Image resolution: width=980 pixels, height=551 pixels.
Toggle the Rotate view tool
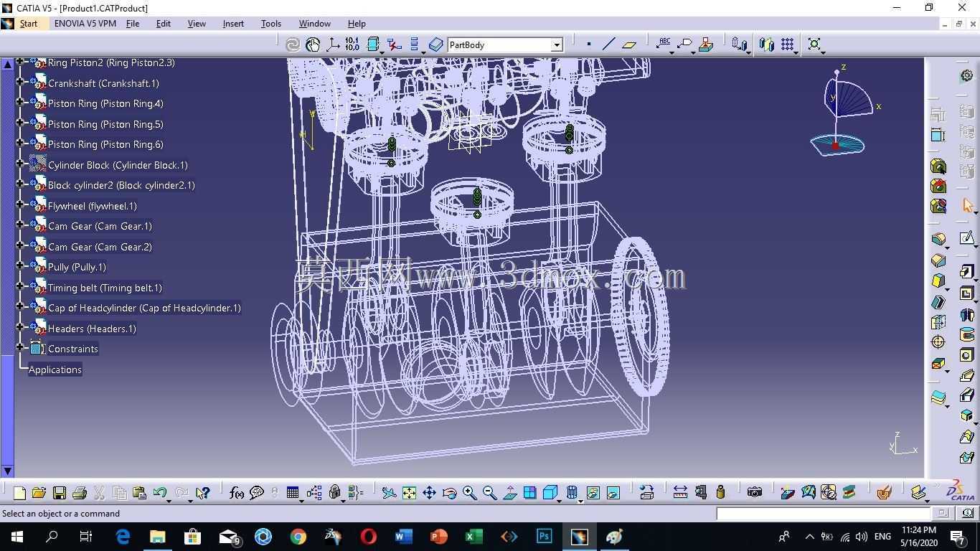449,493
